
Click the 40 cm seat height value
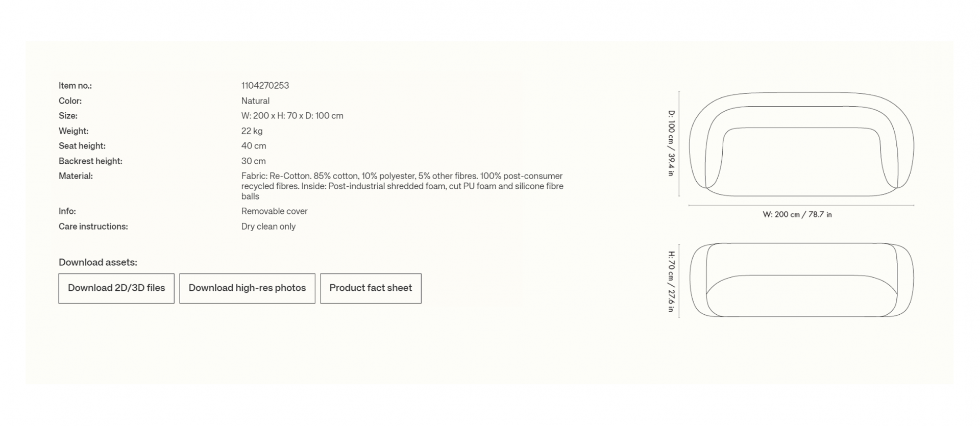tap(254, 146)
